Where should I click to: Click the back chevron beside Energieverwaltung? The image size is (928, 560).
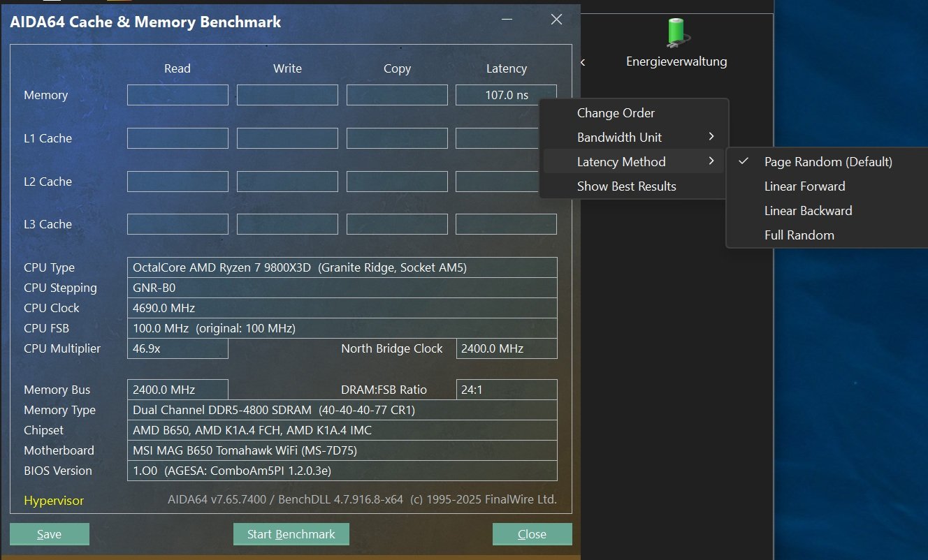click(583, 62)
